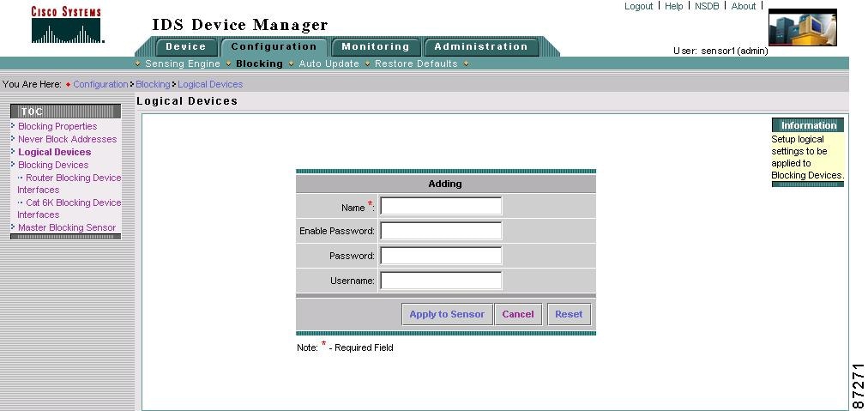The height and width of the screenshot is (411, 868).
Task: Click the Cancel button
Action: (518, 314)
